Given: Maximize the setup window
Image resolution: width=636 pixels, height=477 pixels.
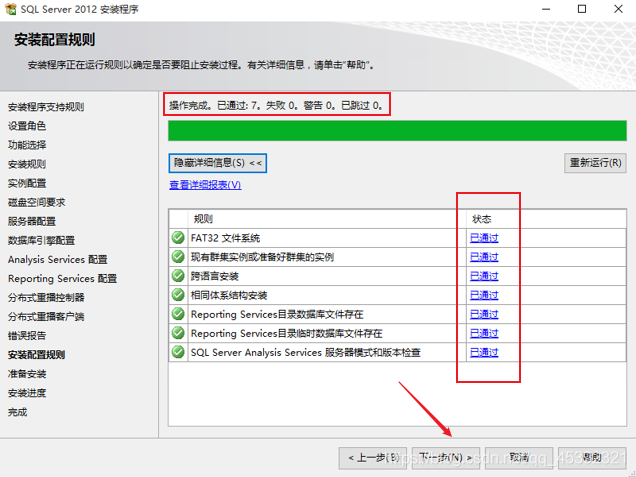Looking at the screenshot, I should pos(582,9).
